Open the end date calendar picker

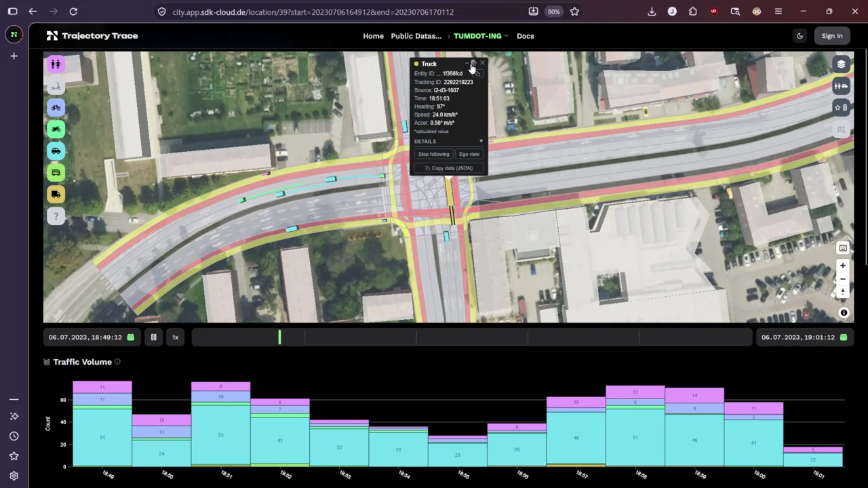pos(843,338)
